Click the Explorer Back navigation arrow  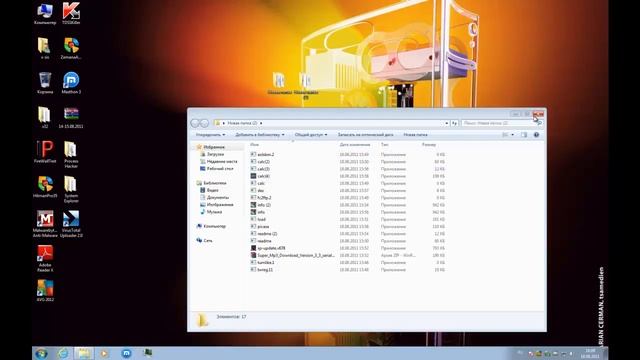[195, 123]
